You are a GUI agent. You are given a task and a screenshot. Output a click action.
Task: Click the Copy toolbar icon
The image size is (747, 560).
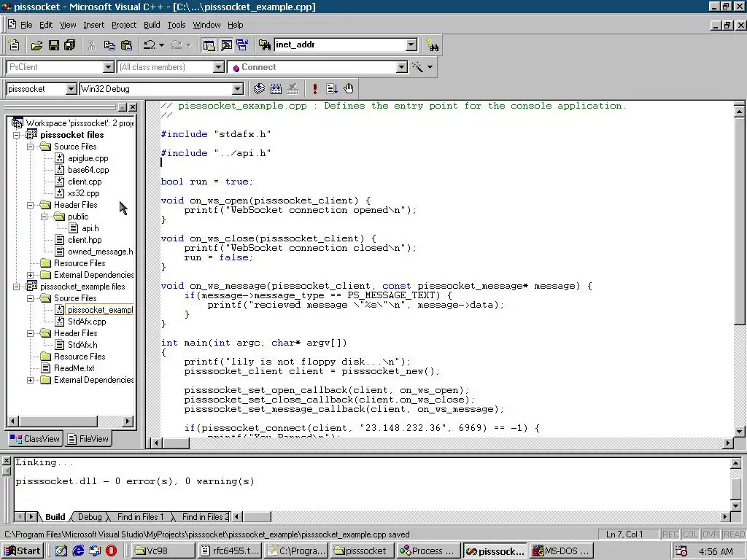[109, 45]
